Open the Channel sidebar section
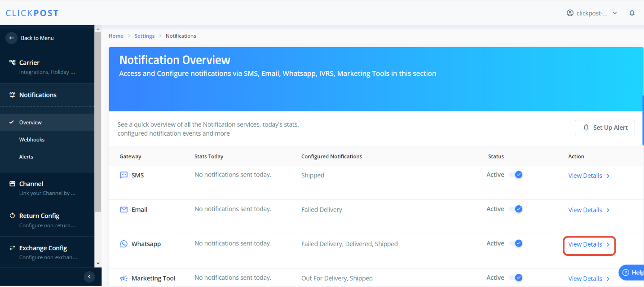Image resolution: width=644 pixels, height=287 pixels. coord(47,188)
